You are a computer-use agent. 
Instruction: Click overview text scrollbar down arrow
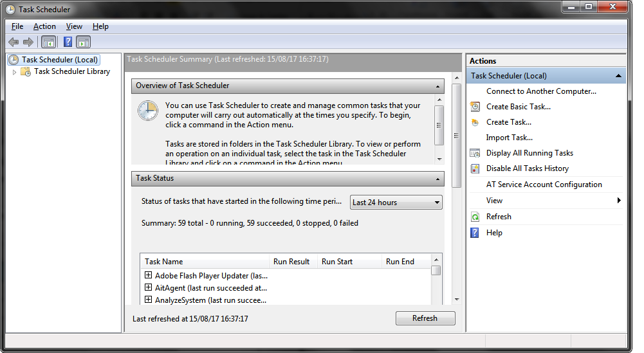[439, 159]
